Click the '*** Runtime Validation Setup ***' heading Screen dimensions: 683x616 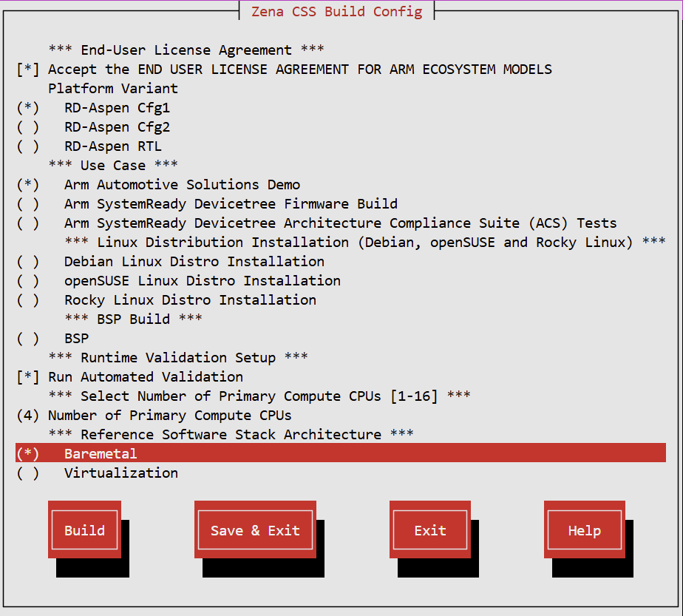point(178,357)
